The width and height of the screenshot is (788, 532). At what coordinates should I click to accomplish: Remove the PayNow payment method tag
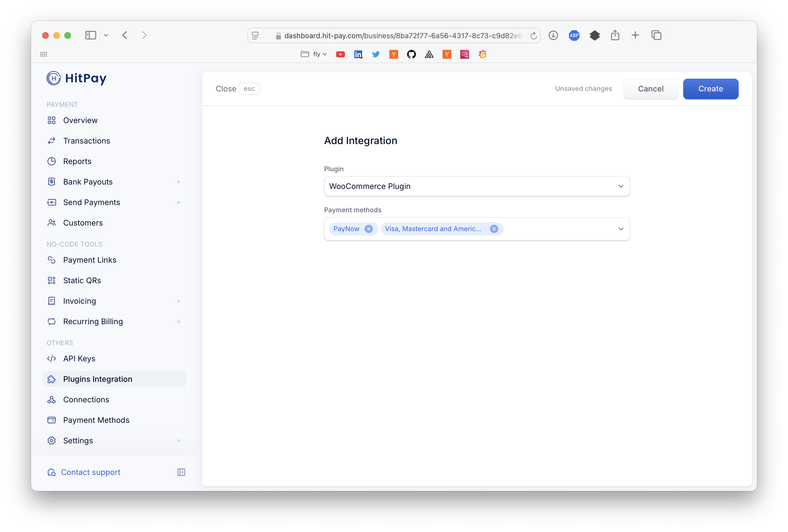[x=368, y=229]
